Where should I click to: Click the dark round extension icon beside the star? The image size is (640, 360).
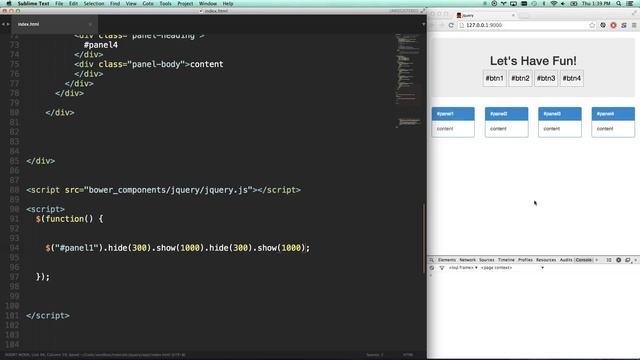(603, 25)
